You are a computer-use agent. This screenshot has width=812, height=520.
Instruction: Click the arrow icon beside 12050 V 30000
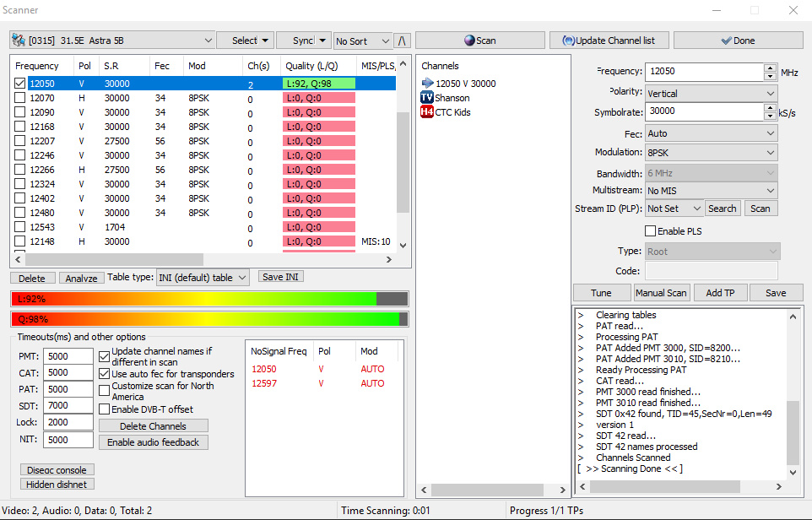(427, 83)
